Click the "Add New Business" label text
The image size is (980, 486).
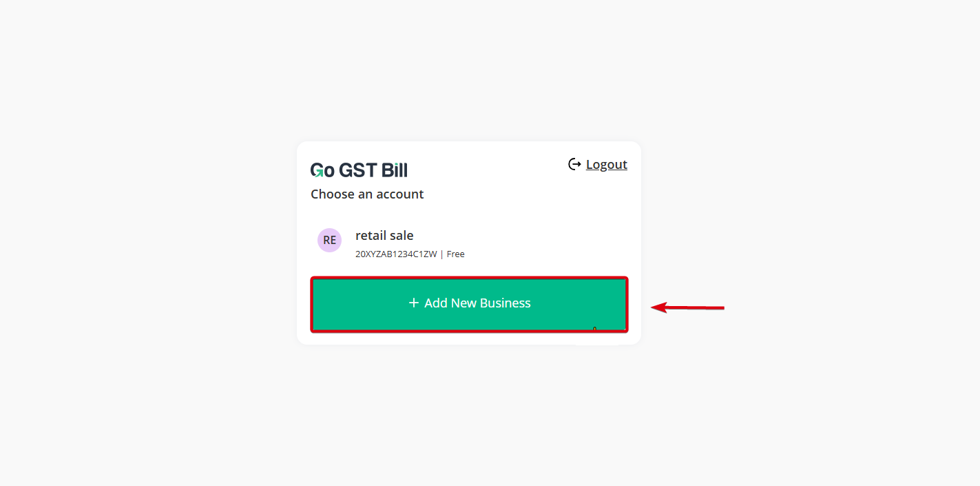(x=477, y=303)
